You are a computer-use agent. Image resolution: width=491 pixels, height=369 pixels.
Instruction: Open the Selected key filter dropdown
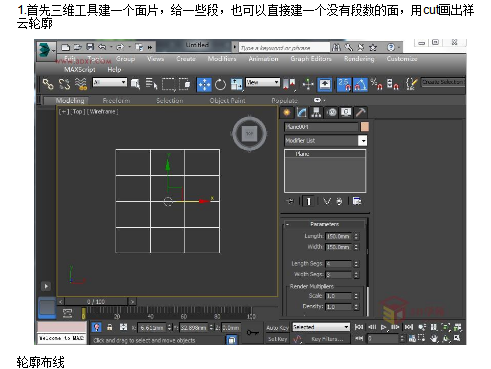pos(321,327)
